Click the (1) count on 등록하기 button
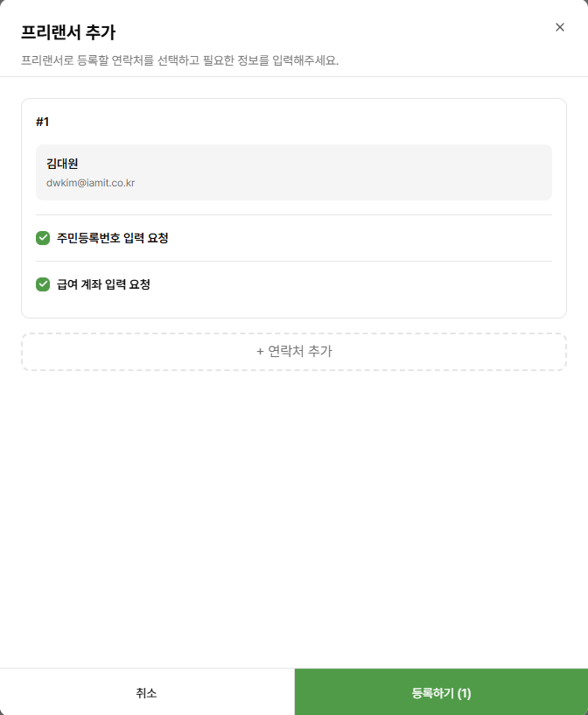Viewport: 588px width, 715px height. click(x=464, y=693)
